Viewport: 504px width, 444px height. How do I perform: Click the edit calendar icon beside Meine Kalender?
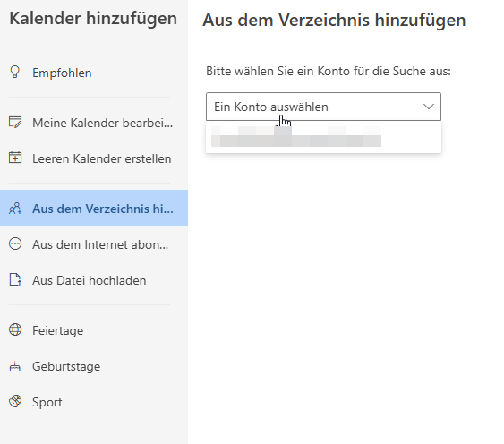[x=15, y=123]
